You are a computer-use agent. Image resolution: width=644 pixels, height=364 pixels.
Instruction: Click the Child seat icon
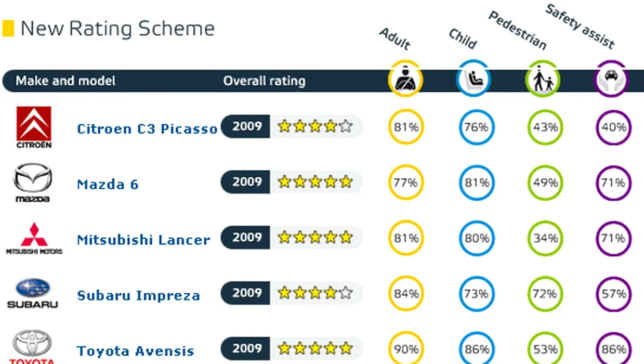tap(474, 79)
